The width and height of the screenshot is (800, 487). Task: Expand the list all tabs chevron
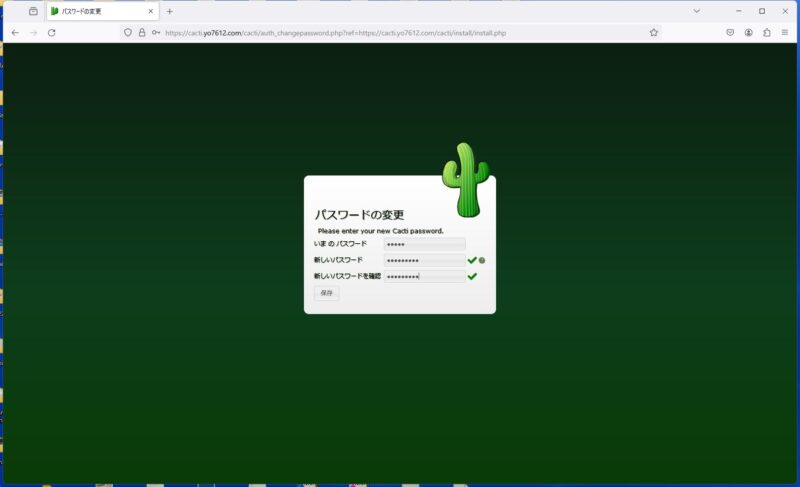point(696,11)
